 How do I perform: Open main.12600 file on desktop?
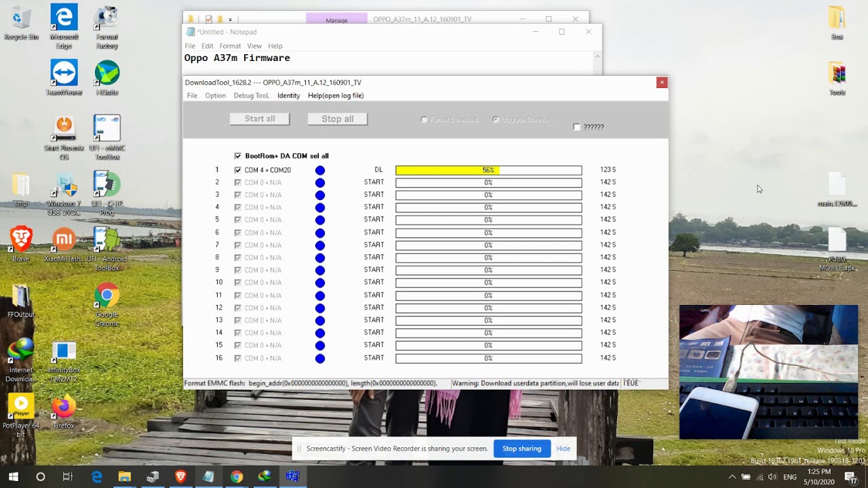[x=837, y=190]
